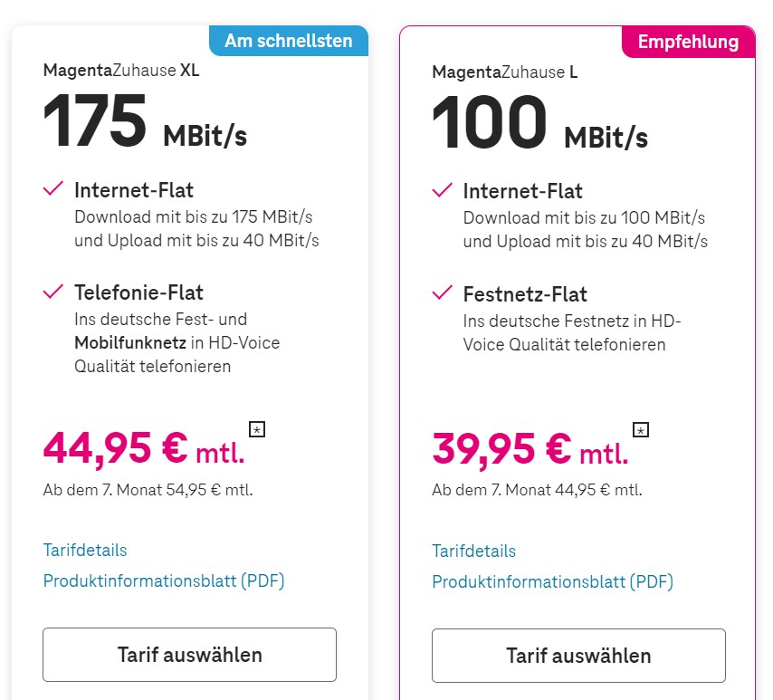Click the footnote asterisk beside 44,95 € price
Screen dimensions: 773x700
(x=257, y=429)
